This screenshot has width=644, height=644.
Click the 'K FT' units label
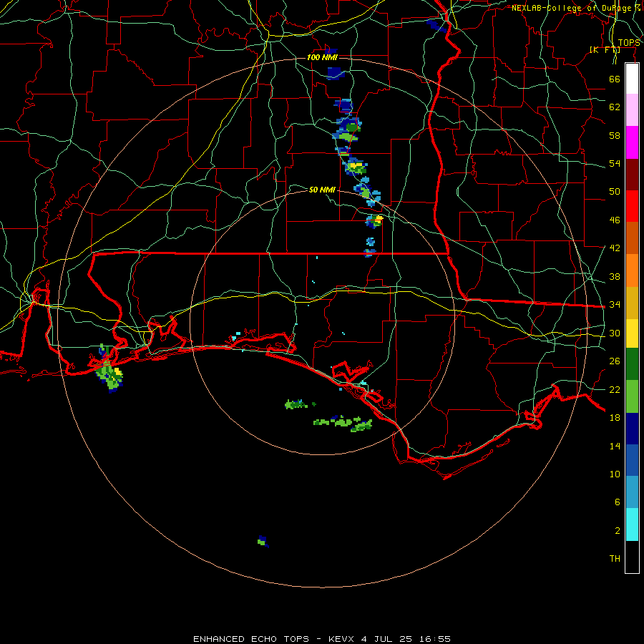[605, 50]
